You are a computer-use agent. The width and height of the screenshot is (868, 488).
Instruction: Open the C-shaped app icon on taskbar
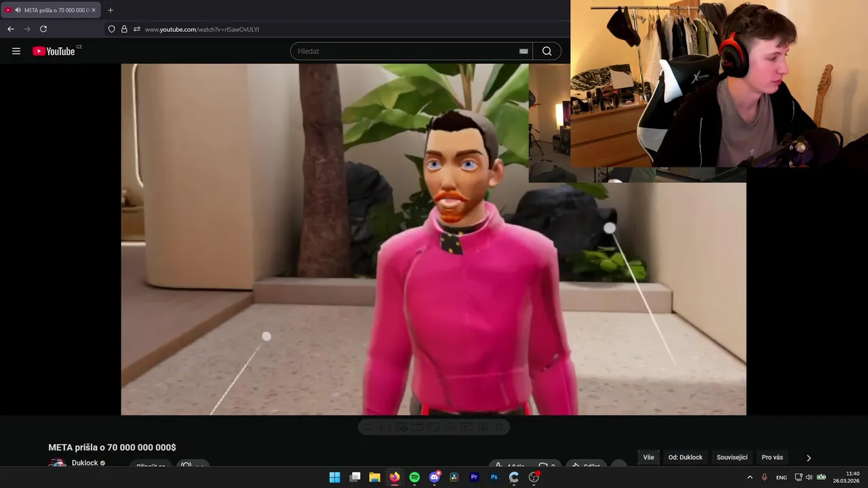click(x=514, y=477)
